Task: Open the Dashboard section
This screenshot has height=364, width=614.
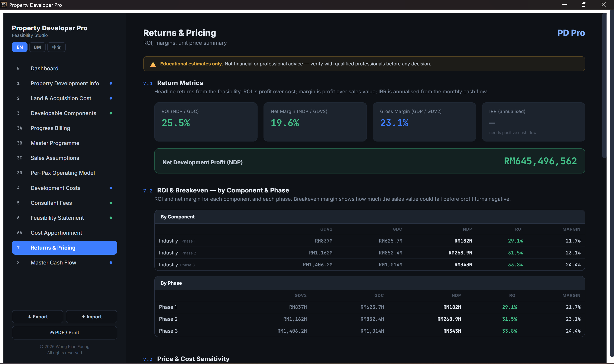Action: [x=65, y=68]
